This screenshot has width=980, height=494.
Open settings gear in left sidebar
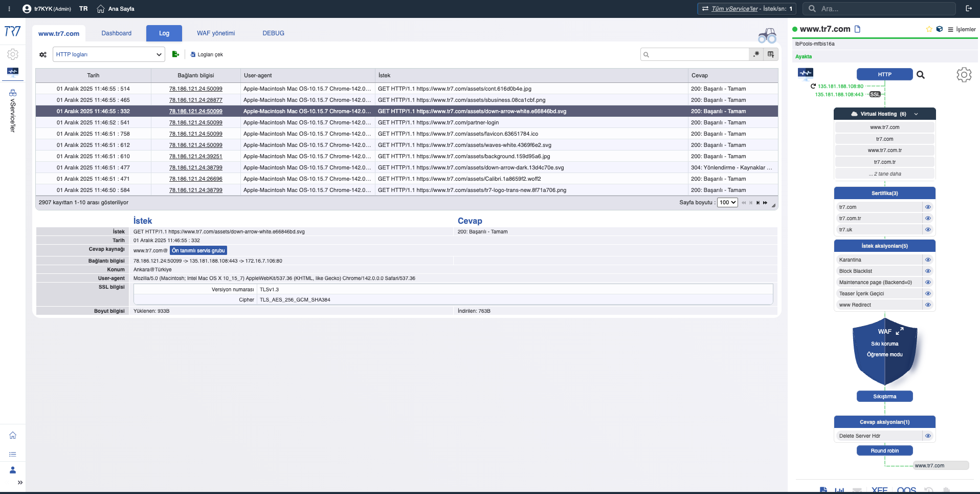pos(13,54)
